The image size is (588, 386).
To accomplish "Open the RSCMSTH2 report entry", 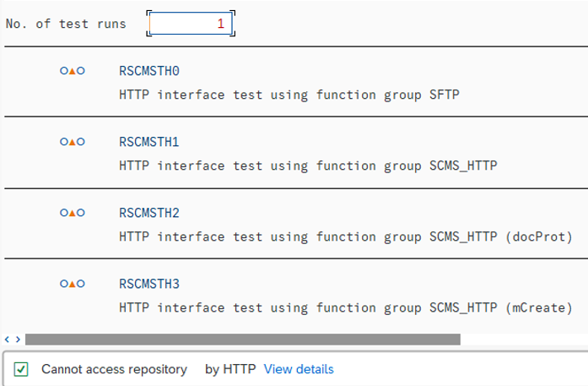I will pos(149,213).
